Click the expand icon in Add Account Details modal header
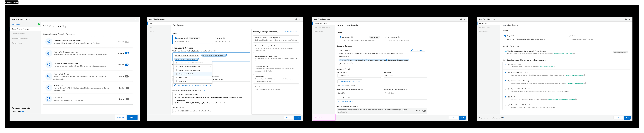Screen dimensions: 644x133 (x=461, y=19)
